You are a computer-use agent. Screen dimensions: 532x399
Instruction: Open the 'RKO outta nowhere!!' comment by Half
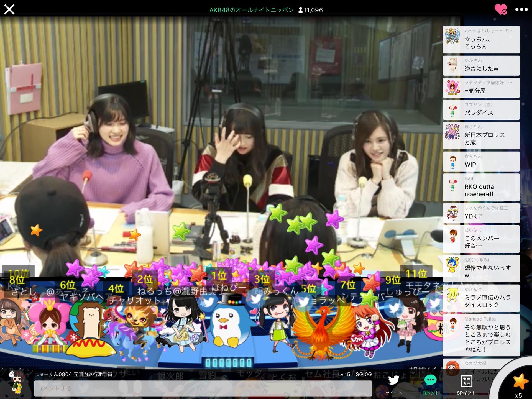pyautogui.click(x=481, y=187)
